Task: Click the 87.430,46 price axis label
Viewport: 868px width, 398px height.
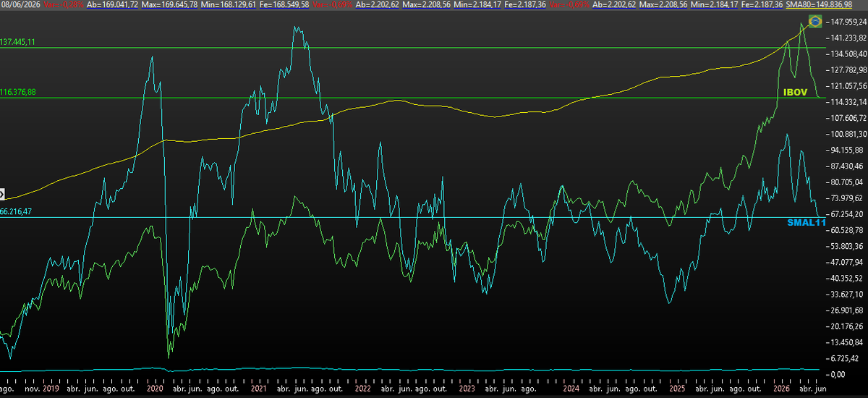Action: point(847,166)
